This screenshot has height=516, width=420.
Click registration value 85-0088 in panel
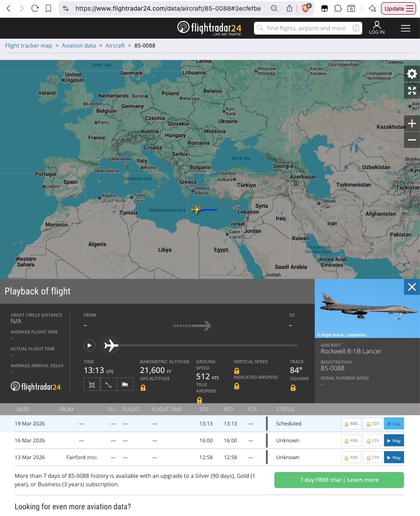pyautogui.click(x=333, y=368)
